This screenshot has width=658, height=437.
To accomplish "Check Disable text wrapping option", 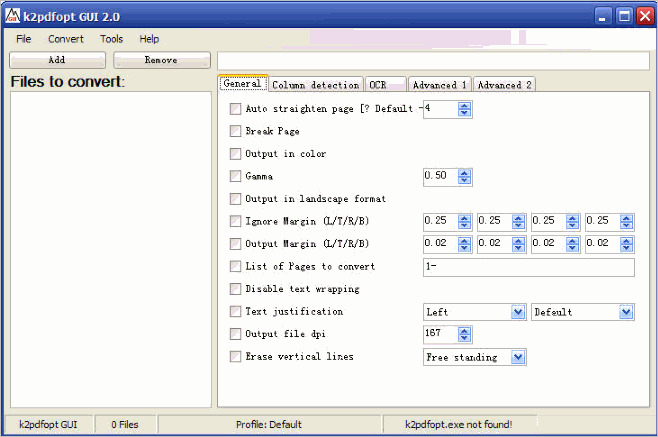I will point(235,289).
